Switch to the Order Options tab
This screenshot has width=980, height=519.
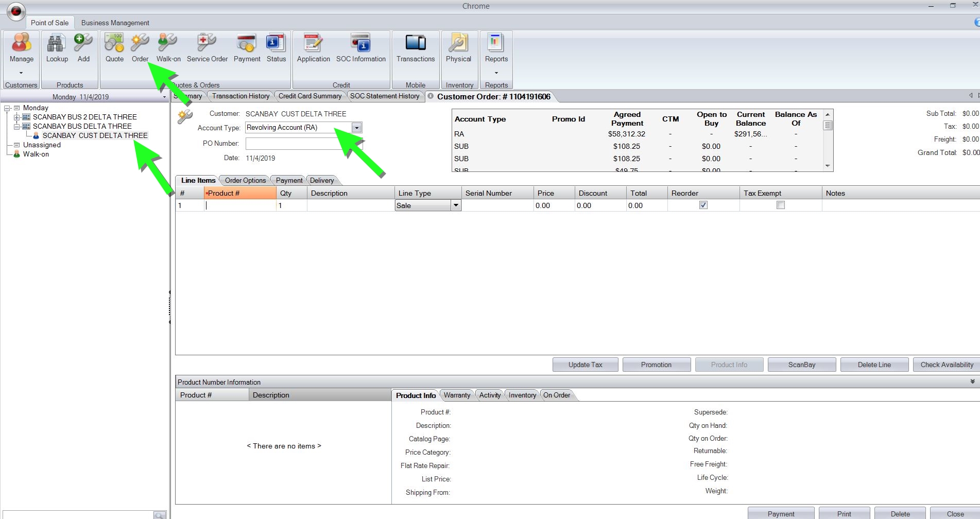tap(245, 180)
